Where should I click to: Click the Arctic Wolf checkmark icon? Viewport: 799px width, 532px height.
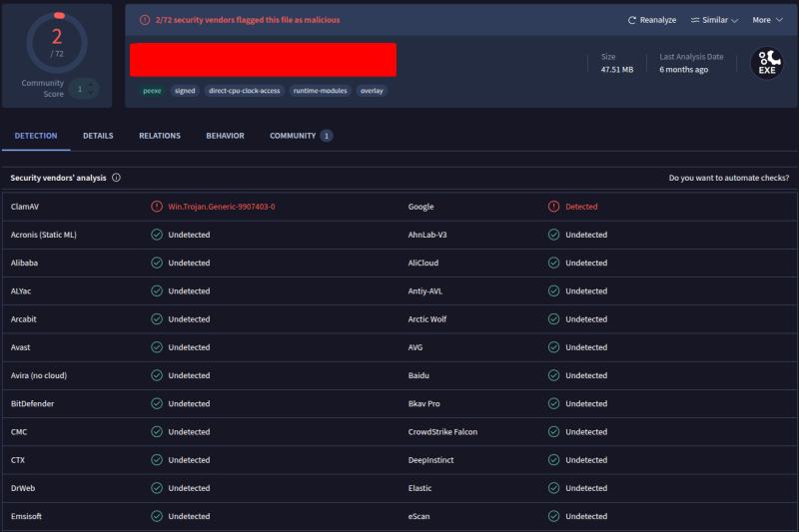tap(553, 318)
